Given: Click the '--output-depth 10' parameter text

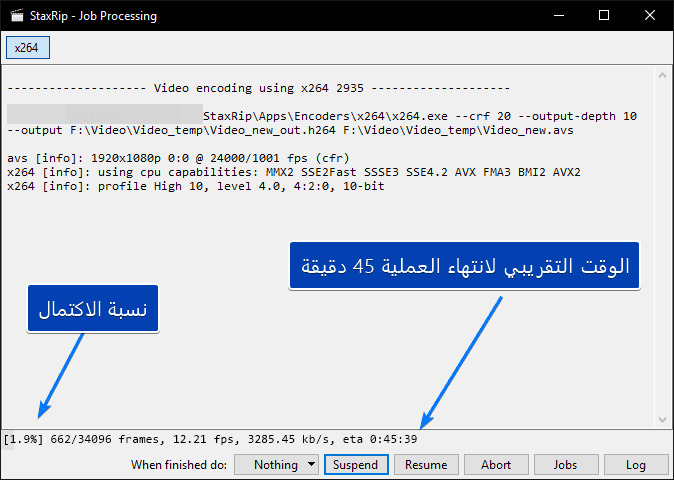Looking at the screenshot, I should coord(578,116).
